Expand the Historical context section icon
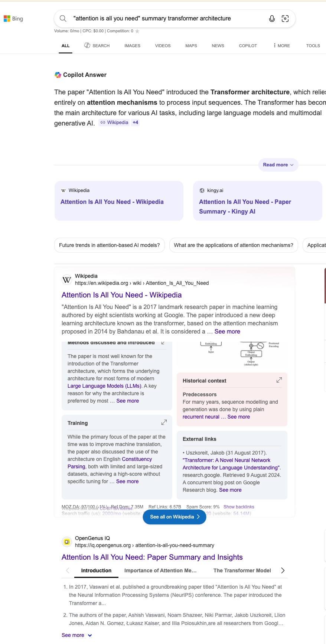 click(x=279, y=380)
